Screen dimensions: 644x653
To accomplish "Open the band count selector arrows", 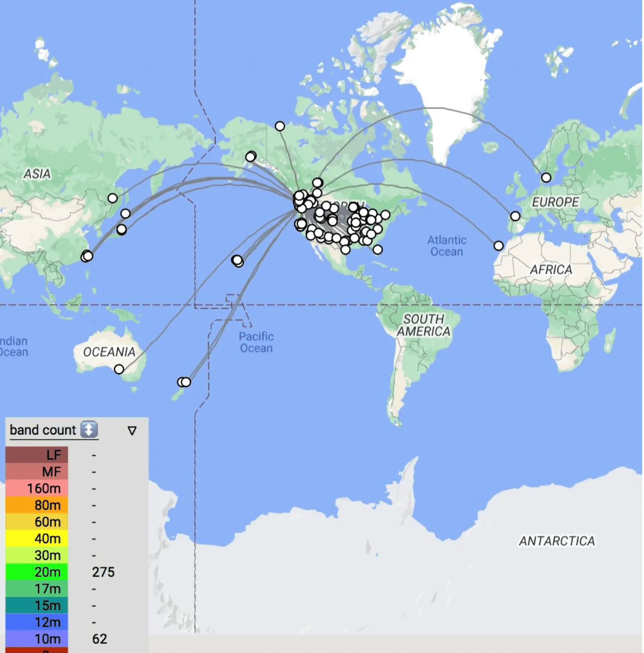I will [89, 430].
